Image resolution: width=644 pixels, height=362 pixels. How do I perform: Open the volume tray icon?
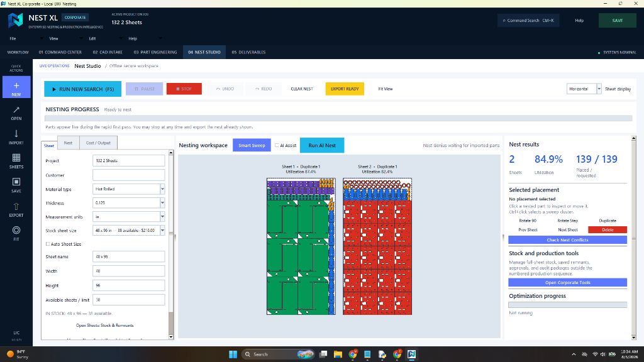click(x=603, y=354)
